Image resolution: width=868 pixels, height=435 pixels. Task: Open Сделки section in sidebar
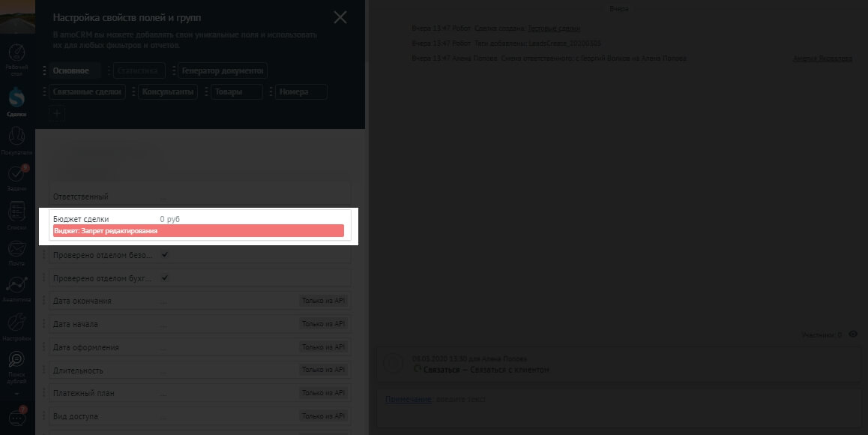click(16, 100)
